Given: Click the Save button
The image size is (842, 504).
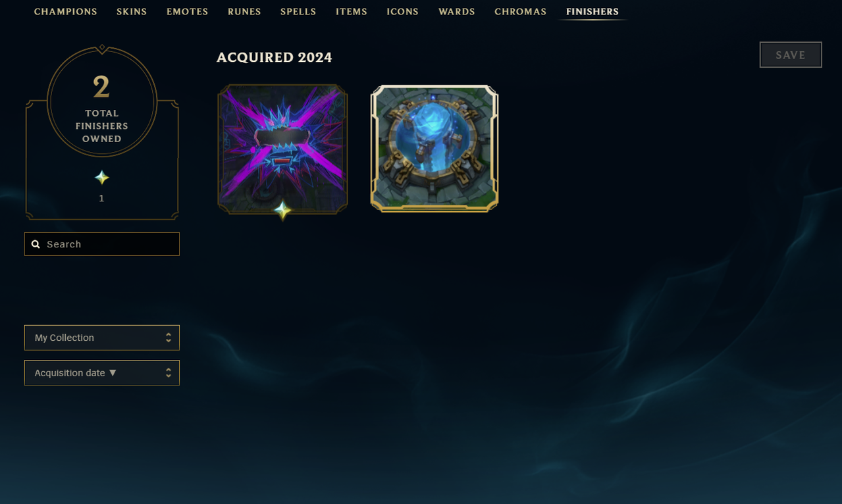Looking at the screenshot, I should 791,55.
